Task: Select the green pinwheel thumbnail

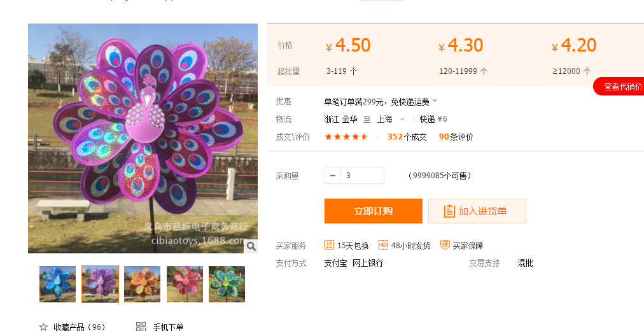Action: (227, 284)
